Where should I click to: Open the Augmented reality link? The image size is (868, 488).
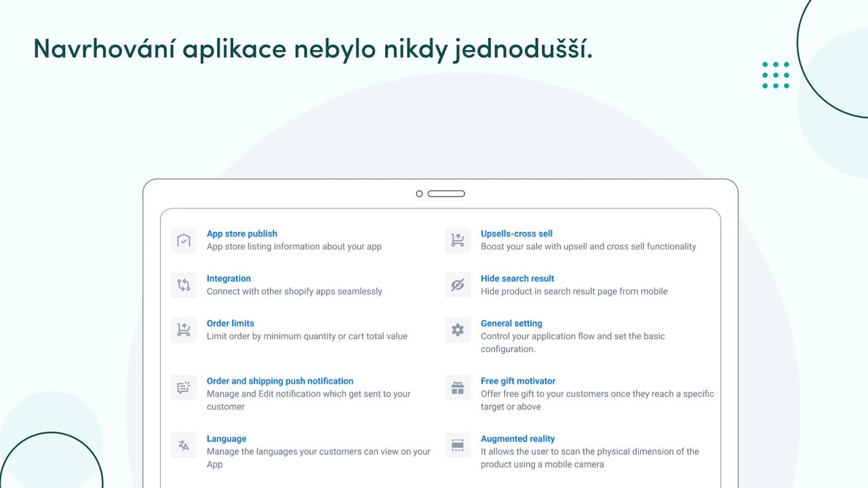518,439
